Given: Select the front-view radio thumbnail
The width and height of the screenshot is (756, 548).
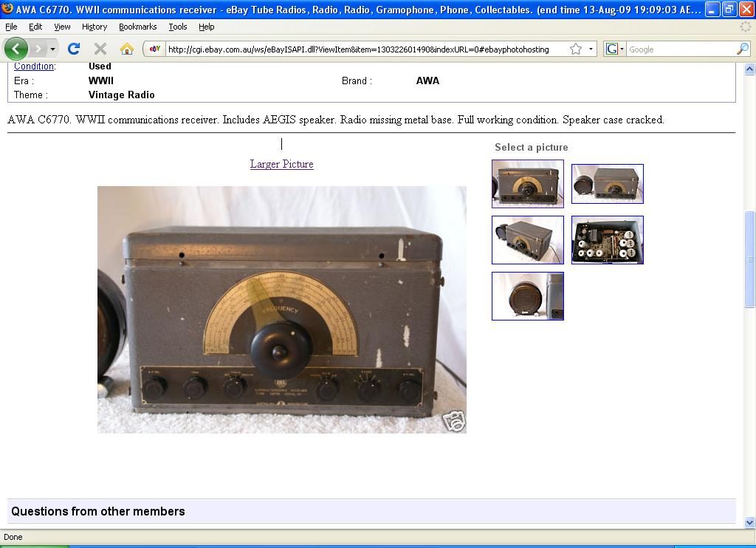Looking at the screenshot, I should (528, 184).
